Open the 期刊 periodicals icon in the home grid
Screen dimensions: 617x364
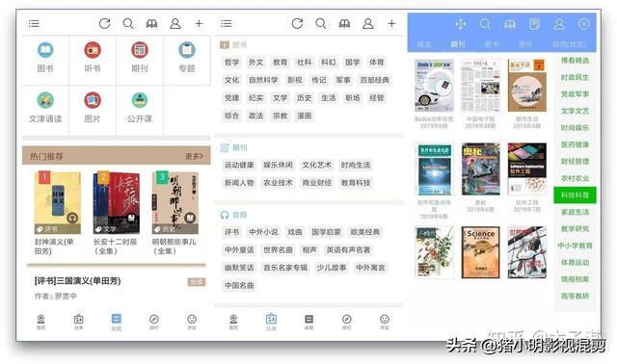(x=140, y=50)
